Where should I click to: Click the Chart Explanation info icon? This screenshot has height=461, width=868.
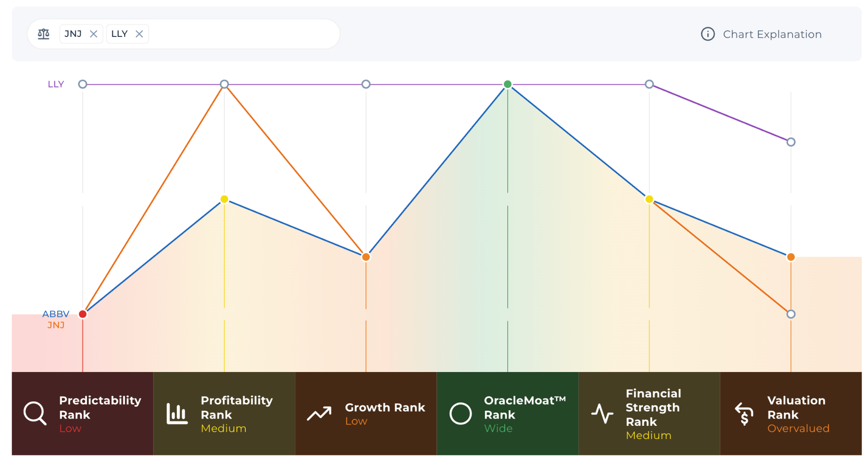pos(708,34)
